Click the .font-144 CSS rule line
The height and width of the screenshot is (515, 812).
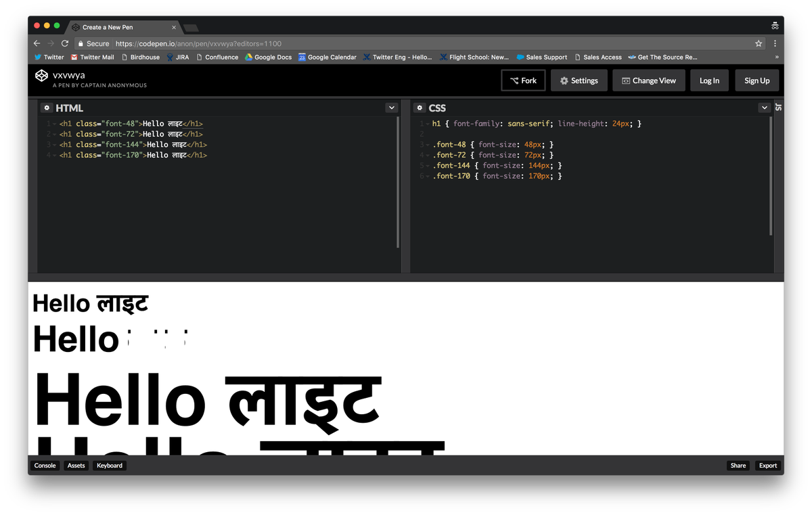click(497, 166)
